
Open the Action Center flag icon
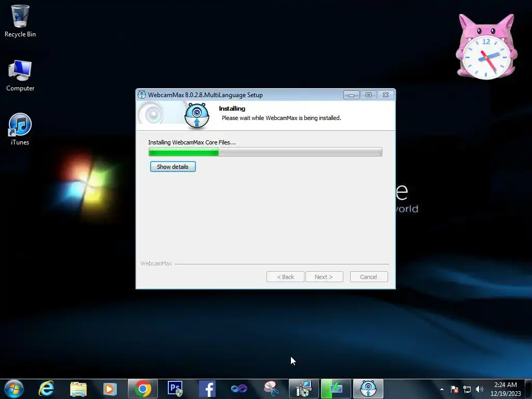455,389
